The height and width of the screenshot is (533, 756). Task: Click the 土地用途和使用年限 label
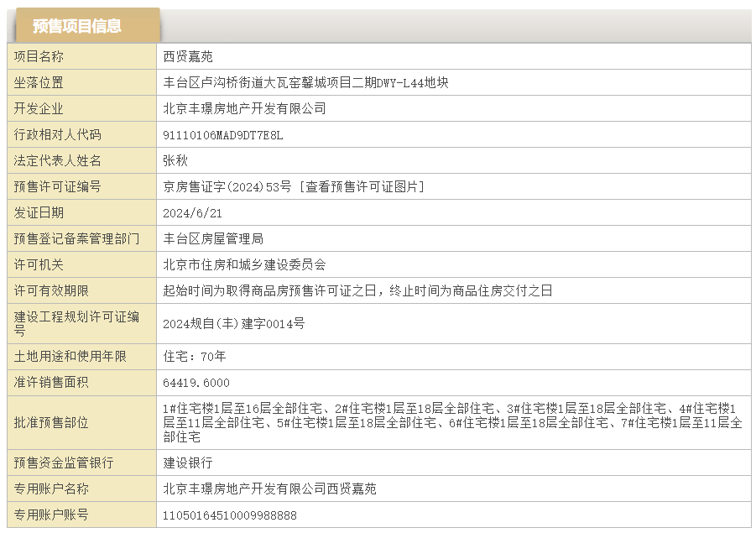click(70, 357)
